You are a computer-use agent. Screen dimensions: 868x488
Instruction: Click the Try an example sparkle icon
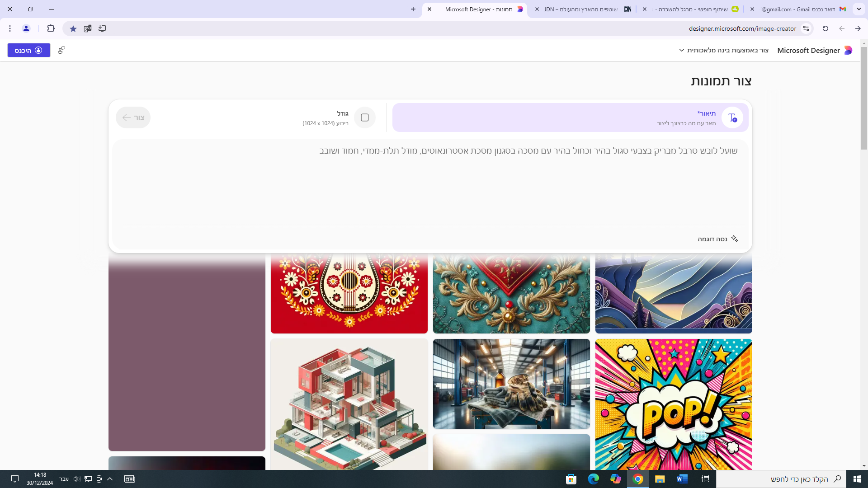pyautogui.click(x=735, y=239)
